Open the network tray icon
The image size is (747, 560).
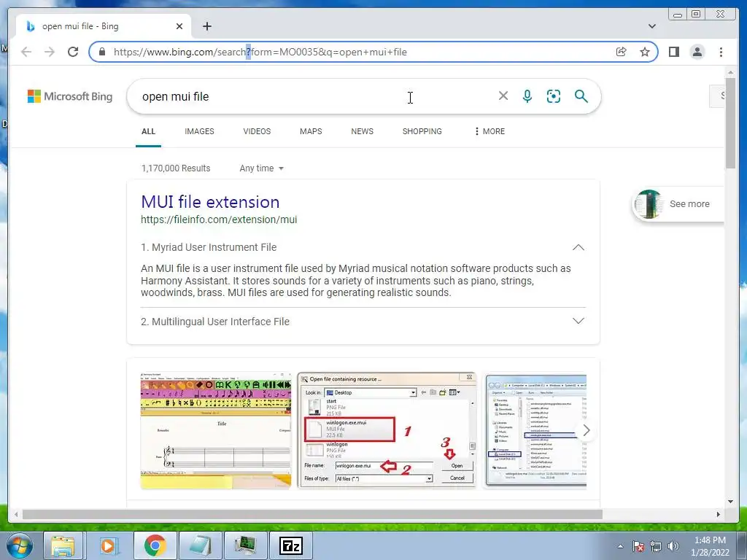tap(656, 546)
